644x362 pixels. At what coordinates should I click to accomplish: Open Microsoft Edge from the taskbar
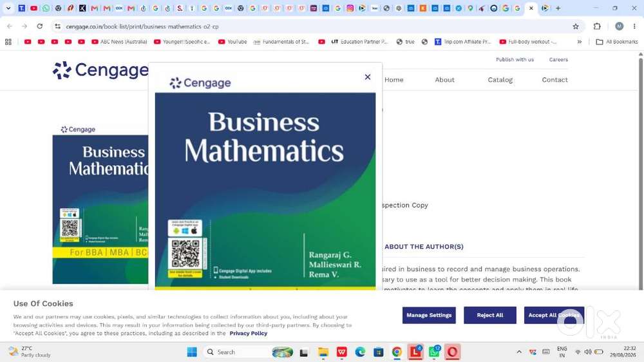(360, 352)
